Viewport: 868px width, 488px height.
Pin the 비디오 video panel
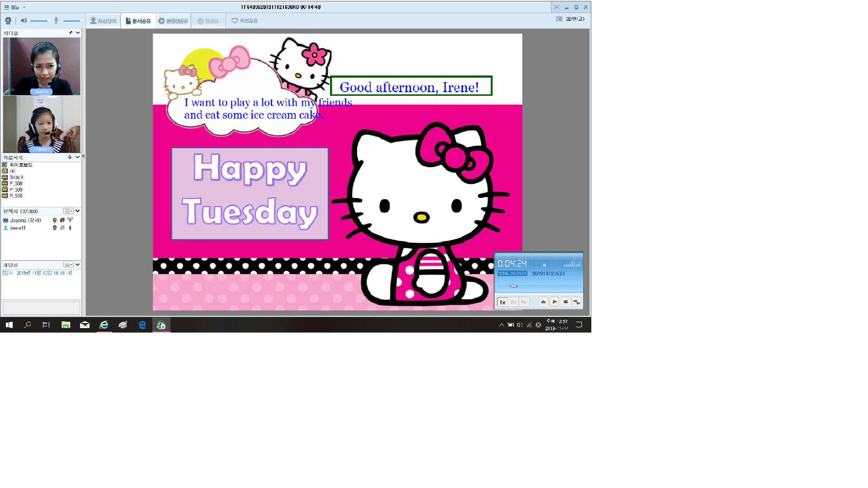click(71, 33)
